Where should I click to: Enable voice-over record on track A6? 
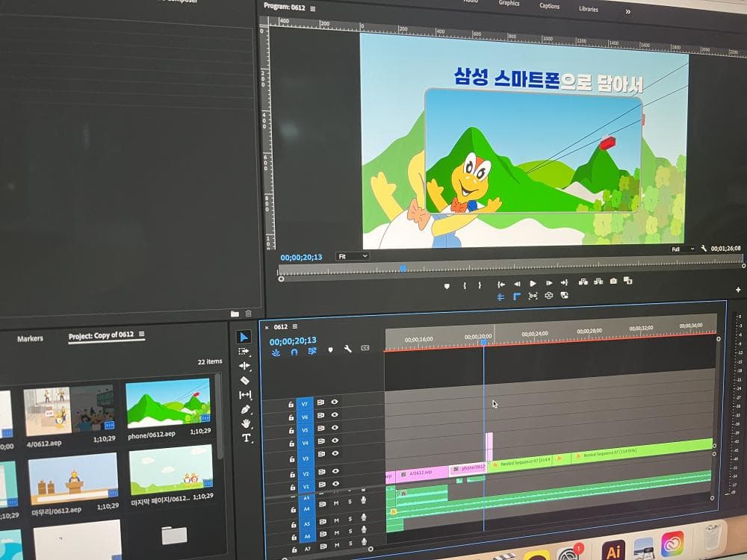click(364, 529)
